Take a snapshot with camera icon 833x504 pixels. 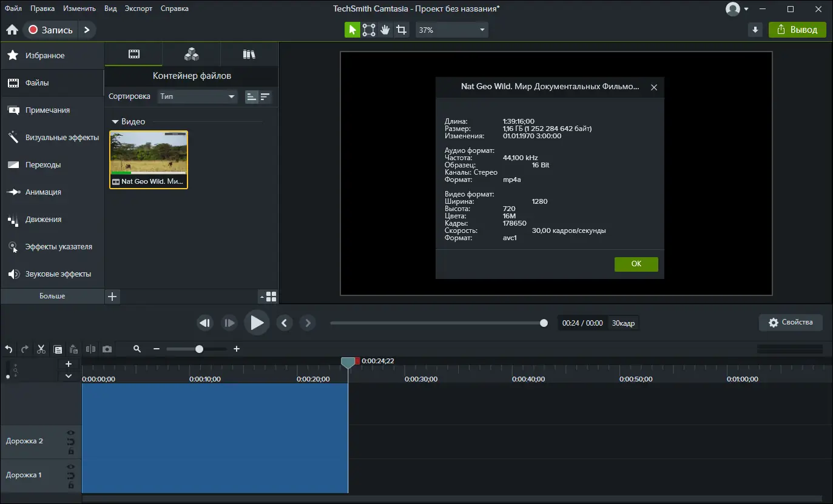[x=107, y=349]
